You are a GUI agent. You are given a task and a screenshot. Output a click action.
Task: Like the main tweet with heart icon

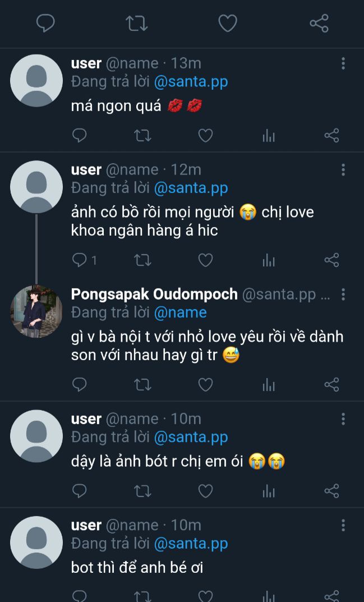point(227,23)
